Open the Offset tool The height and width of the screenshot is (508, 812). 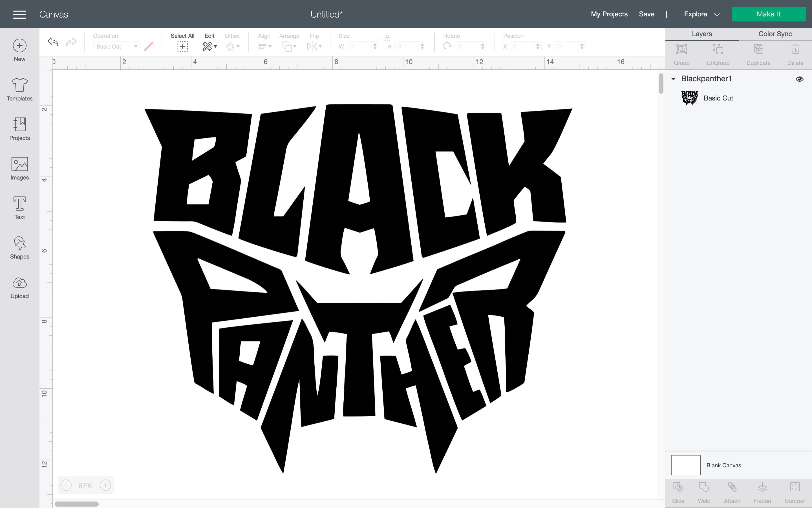232,46
